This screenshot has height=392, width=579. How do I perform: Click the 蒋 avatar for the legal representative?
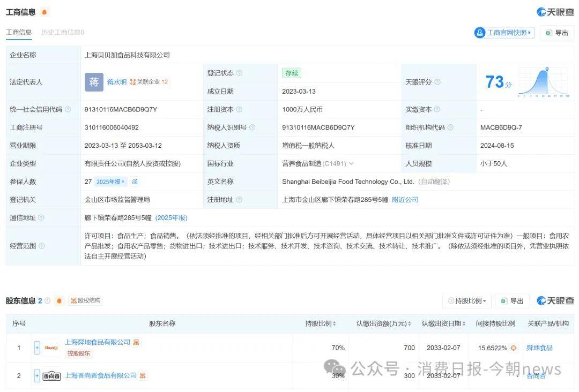point(94,82)
